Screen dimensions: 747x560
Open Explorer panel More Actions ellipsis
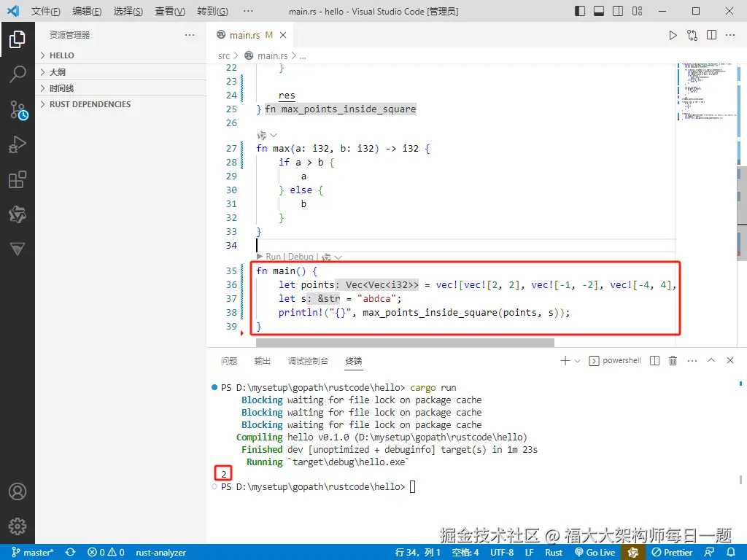[x=190, y=35]
